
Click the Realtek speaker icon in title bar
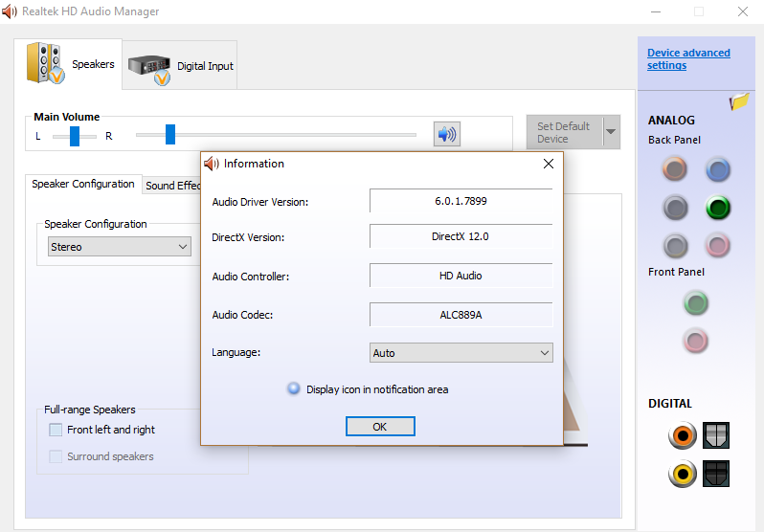[10, 11]
